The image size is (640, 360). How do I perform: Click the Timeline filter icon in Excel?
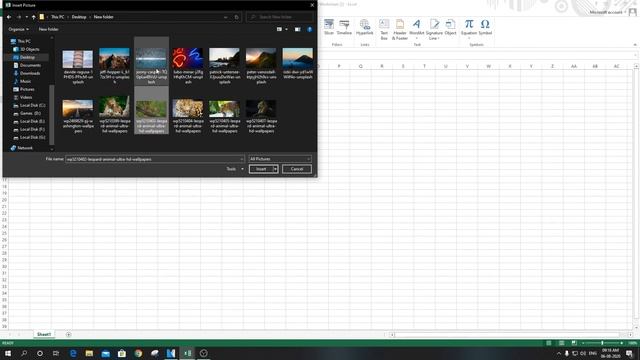coord(344,27)
